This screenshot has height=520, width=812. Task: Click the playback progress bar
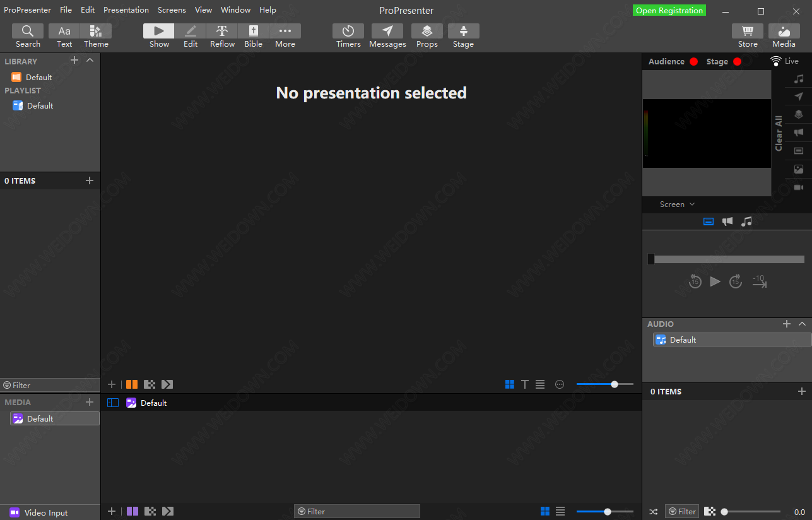[726, 259]
